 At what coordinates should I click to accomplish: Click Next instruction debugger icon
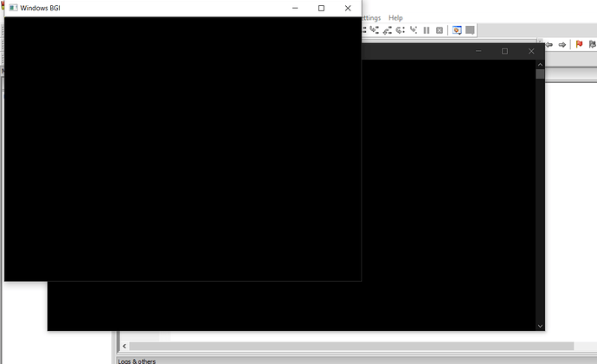[x=401, y=30]
